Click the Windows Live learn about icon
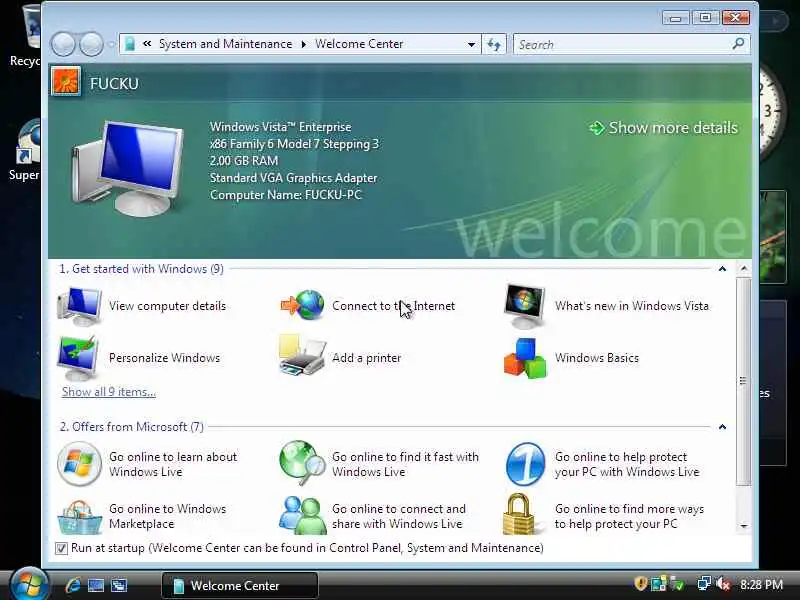 (79, 464)
